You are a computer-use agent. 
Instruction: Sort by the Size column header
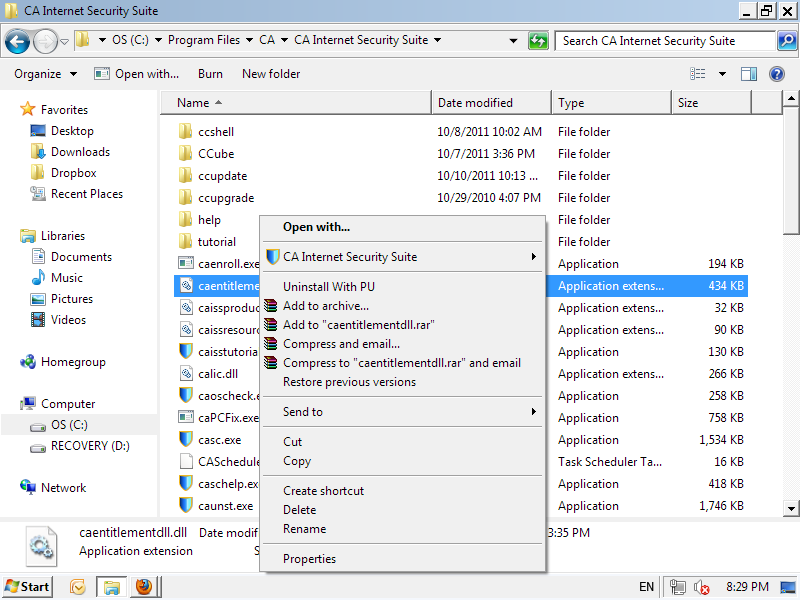click(711, 103)
